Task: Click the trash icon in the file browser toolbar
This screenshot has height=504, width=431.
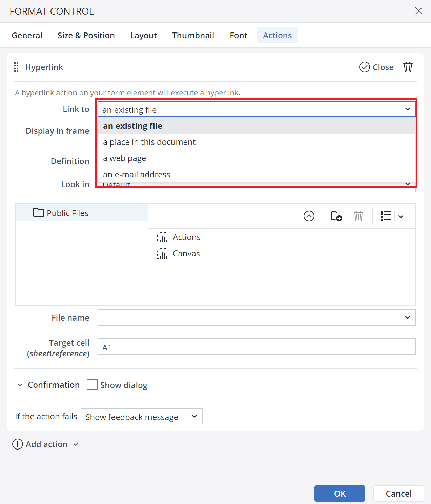Action: coord(359,216)
